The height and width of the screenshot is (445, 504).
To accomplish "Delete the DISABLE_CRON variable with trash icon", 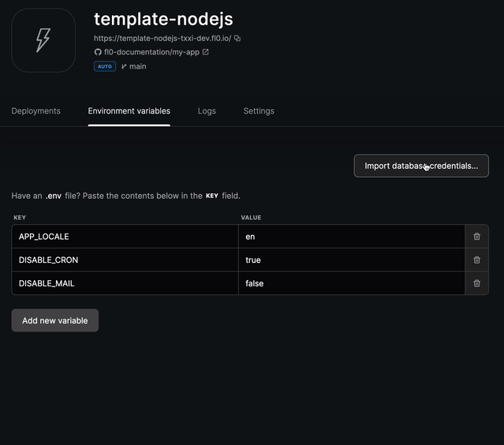I will click(476, 260).
